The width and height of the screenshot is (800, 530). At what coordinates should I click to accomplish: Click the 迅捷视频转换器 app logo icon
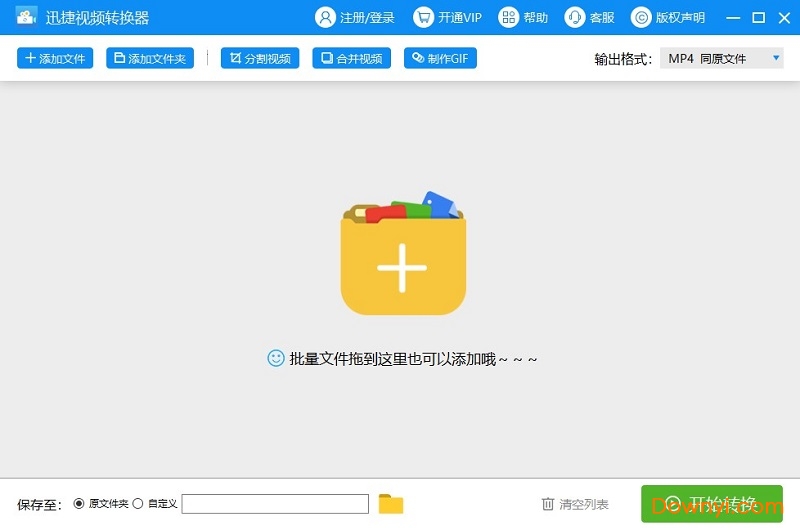click(26, 17)
